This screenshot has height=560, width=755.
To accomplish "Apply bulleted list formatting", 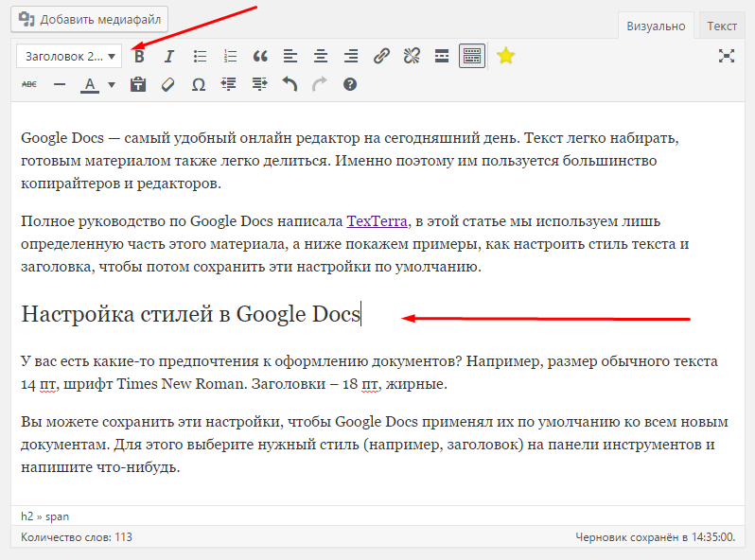I will (200, 57).
